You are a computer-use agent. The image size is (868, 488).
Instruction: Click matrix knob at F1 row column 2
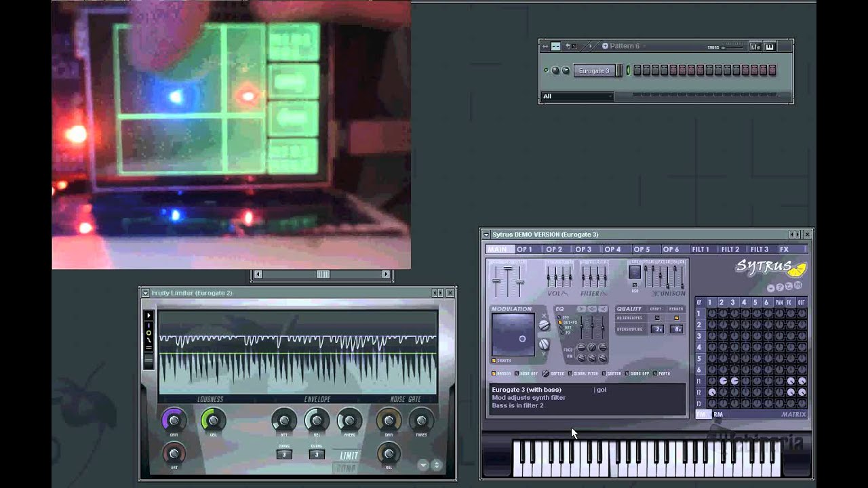[x=723, y=381]
